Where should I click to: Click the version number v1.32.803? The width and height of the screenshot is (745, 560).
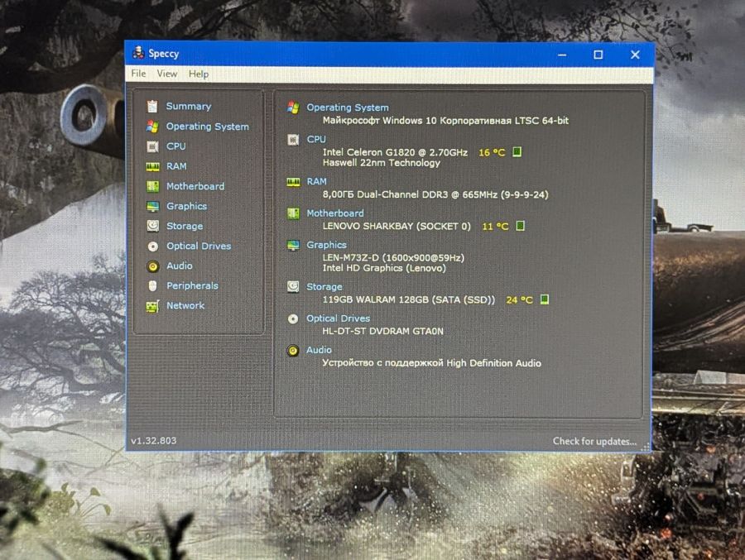pyautogui.click(x=153, y=441)
